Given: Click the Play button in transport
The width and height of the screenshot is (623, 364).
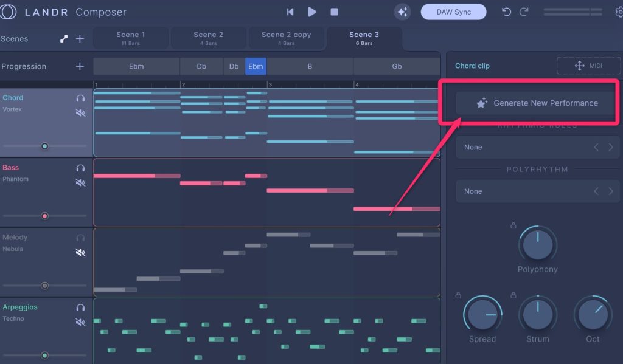Looking at the screenshot, I should [312, 12].
